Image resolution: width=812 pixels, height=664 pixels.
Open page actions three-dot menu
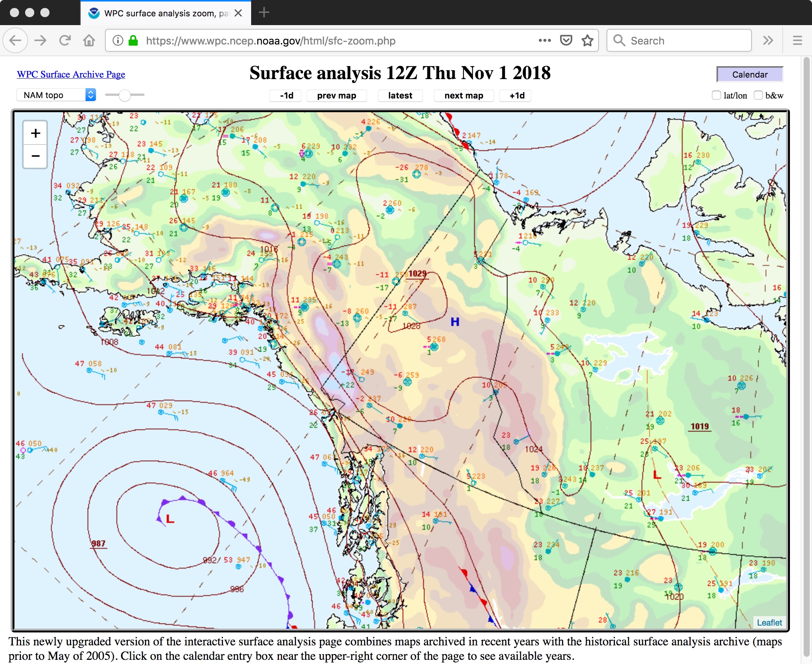click(545, 40)
